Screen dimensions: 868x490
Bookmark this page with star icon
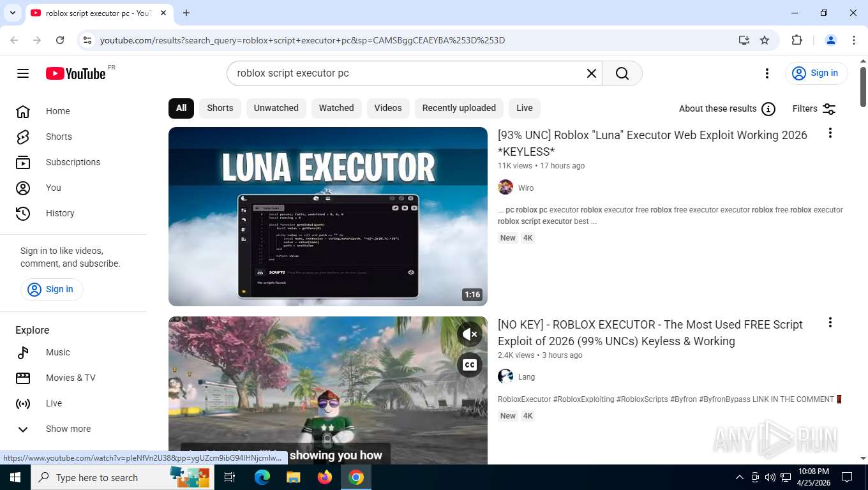(765, 40)
